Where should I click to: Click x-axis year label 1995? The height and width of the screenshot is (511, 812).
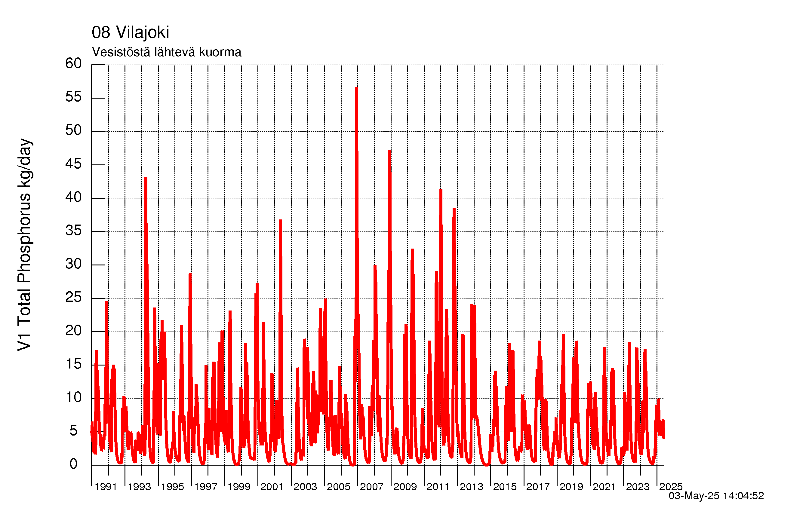click(172, 487)
